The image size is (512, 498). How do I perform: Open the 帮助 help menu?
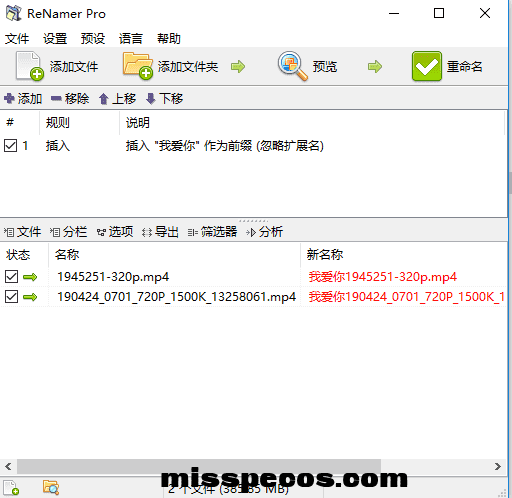tap(169, 39)
